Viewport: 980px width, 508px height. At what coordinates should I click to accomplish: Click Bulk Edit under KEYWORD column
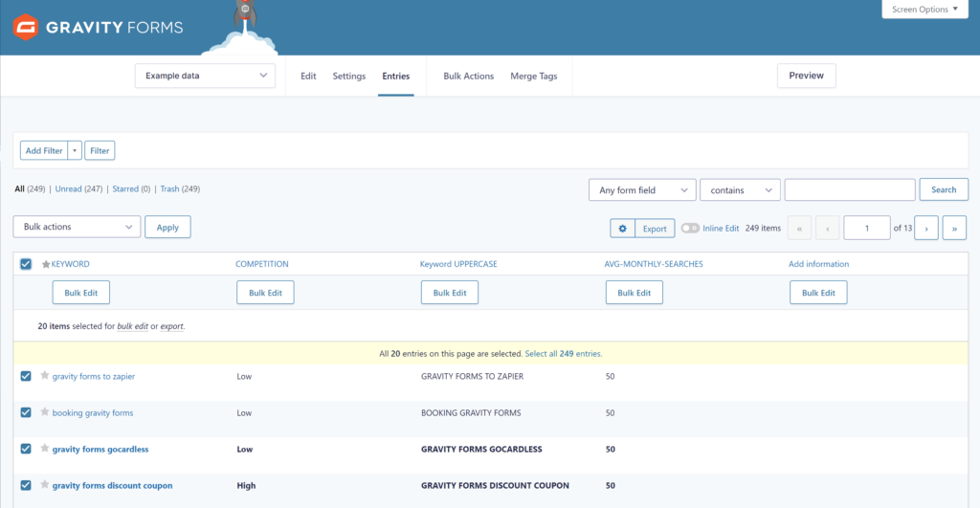pos(81,293)
